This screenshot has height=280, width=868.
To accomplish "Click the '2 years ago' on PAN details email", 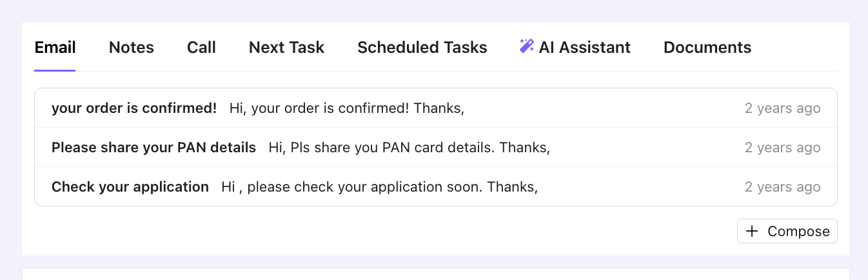I will tap(782, 148).
